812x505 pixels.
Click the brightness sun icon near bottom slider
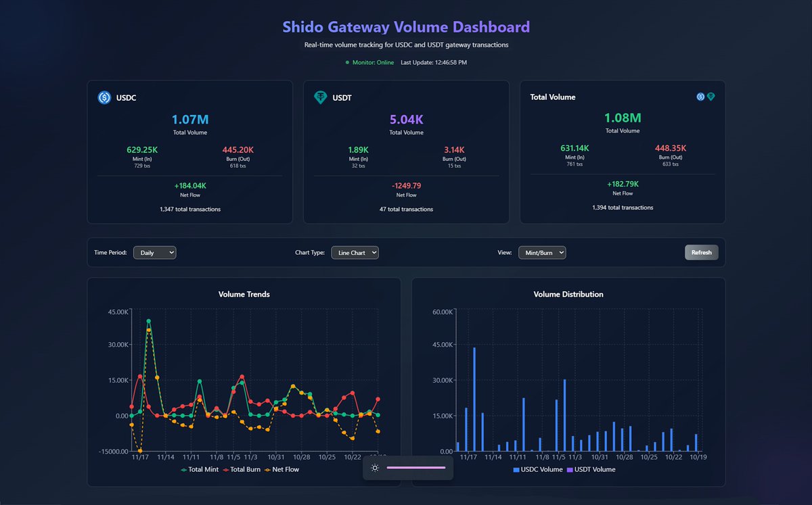point(375,467)
